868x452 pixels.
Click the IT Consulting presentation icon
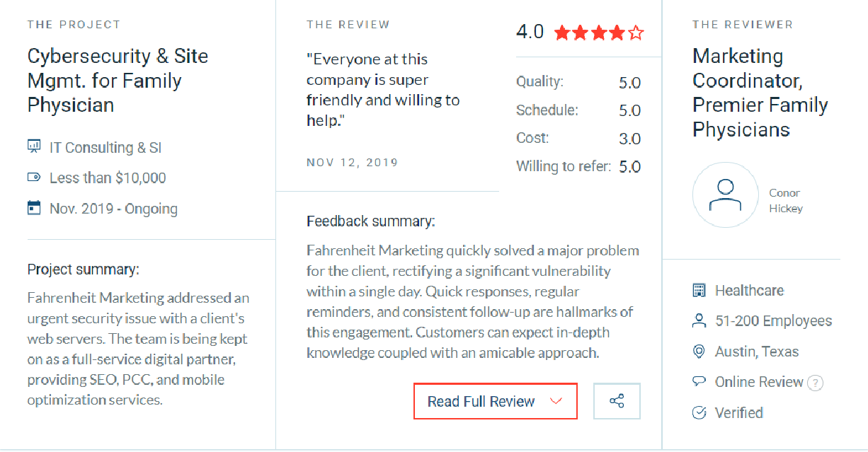pos(34,146)
